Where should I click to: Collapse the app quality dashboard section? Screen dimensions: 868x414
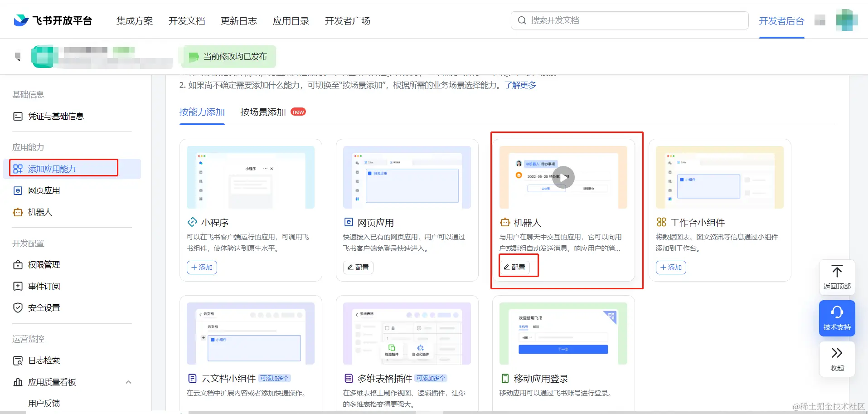(x=128, y=382)
